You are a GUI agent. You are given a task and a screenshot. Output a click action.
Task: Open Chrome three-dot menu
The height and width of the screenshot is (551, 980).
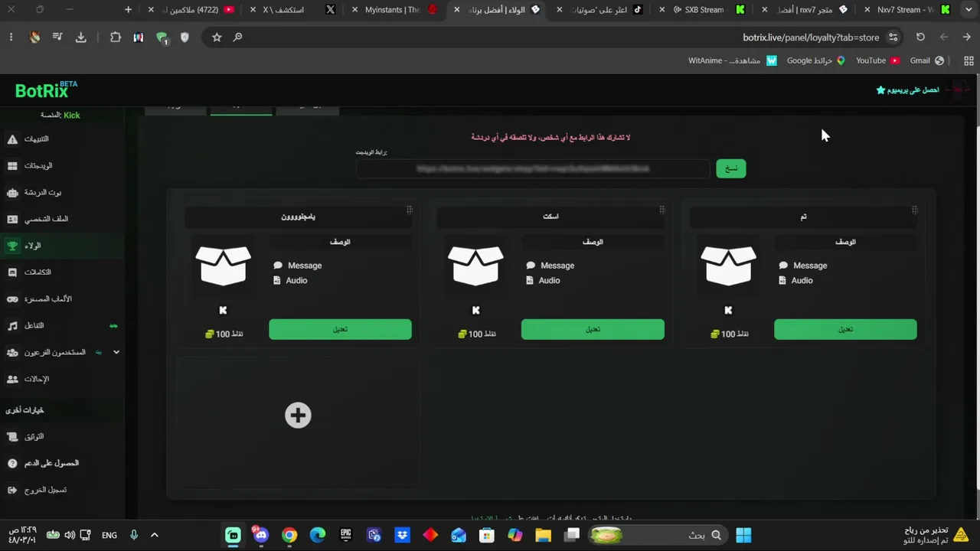coord(11,37)
